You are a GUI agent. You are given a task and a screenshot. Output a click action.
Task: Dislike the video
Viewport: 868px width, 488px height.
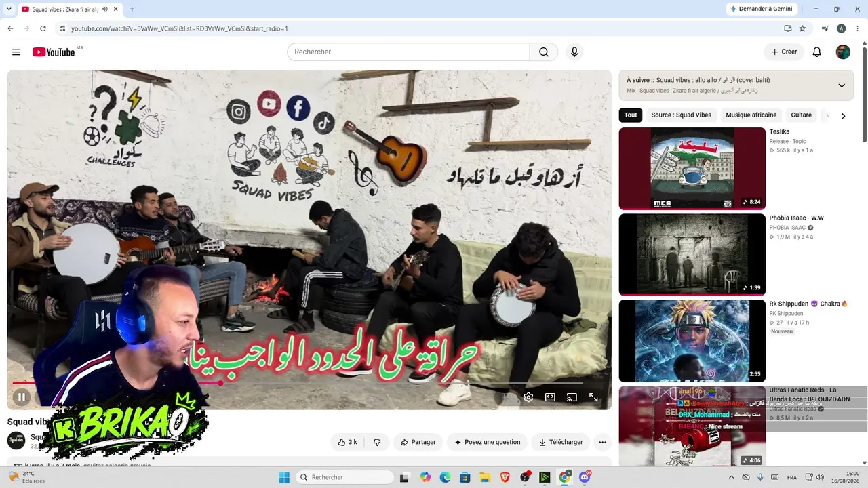tap(377, 442)
